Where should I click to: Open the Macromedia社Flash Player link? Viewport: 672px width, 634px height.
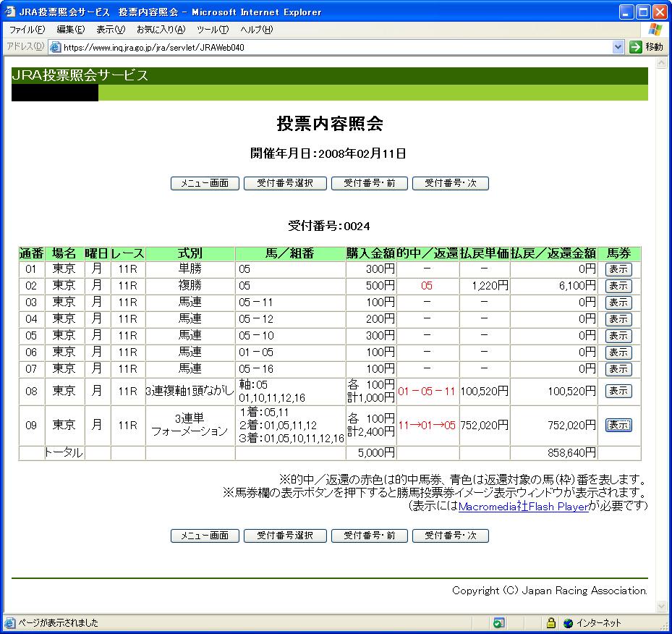(523, 507)
